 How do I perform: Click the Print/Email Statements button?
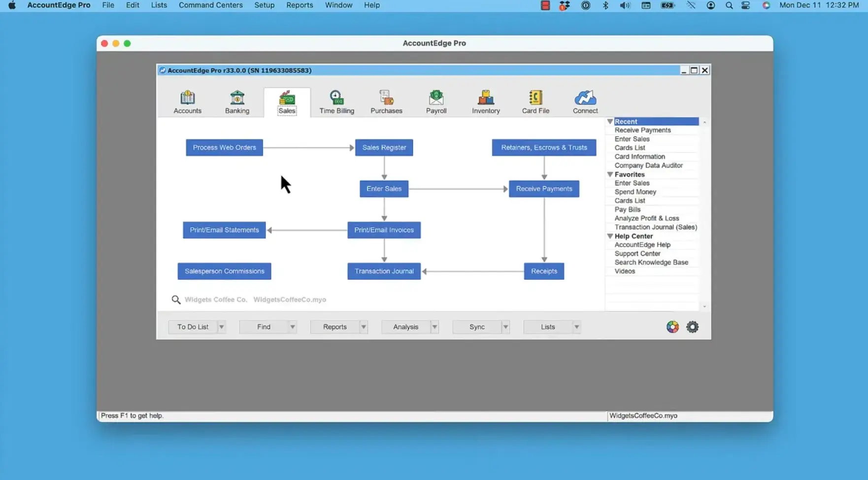point(224,230)
